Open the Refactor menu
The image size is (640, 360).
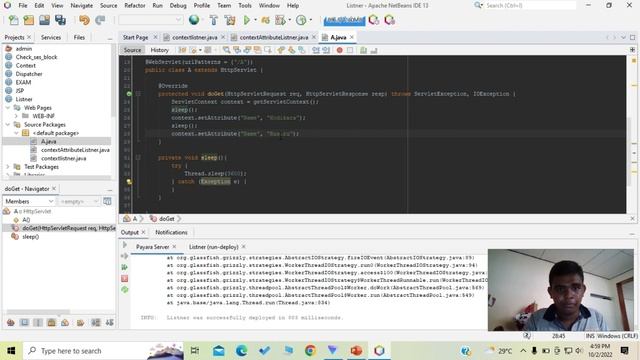pyautogui.click(x=135, y=6)
